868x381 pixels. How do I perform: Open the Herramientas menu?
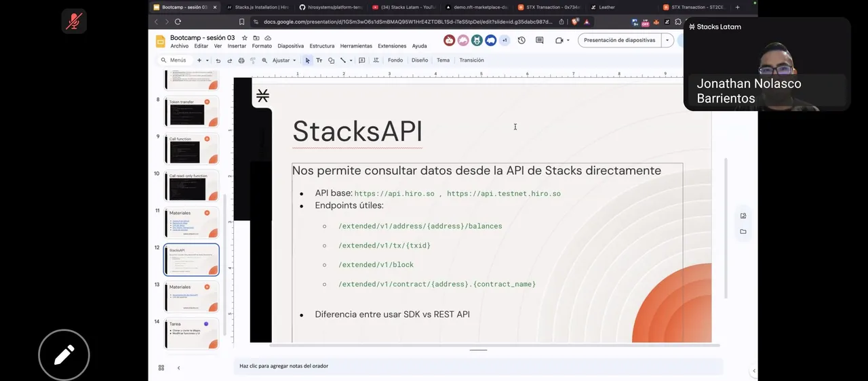(x=356, y=46)
